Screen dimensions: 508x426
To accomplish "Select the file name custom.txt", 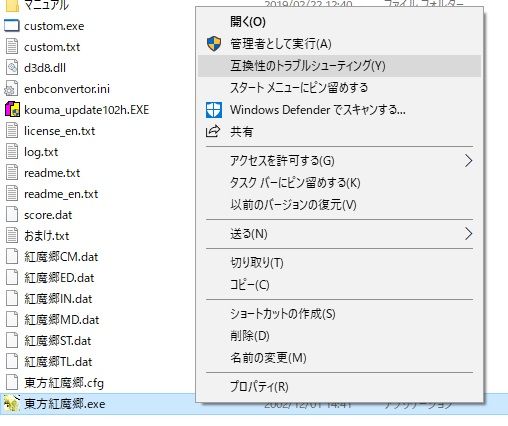I will tap(52, 47).
